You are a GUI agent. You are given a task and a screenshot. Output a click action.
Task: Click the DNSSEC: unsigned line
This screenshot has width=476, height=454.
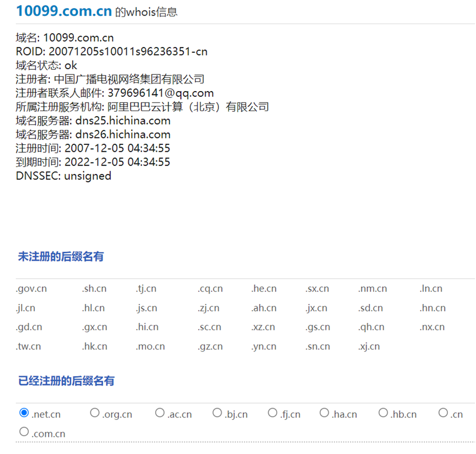pos(64,176)
